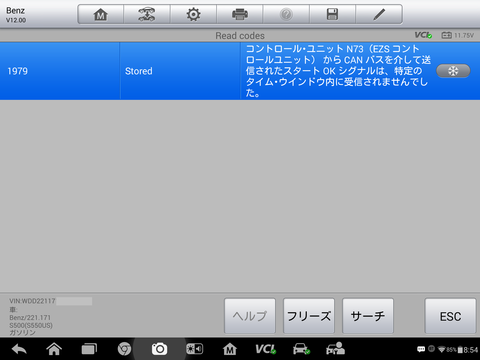Open the recent apps icon
The width and height of the screenshot is (480, 360).
(89, 349)
